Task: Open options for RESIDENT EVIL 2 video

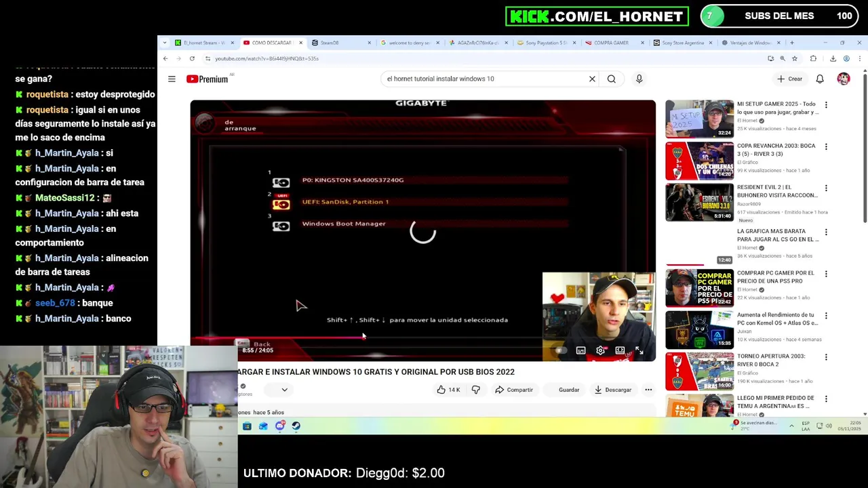Action: [x=826, y=188]
